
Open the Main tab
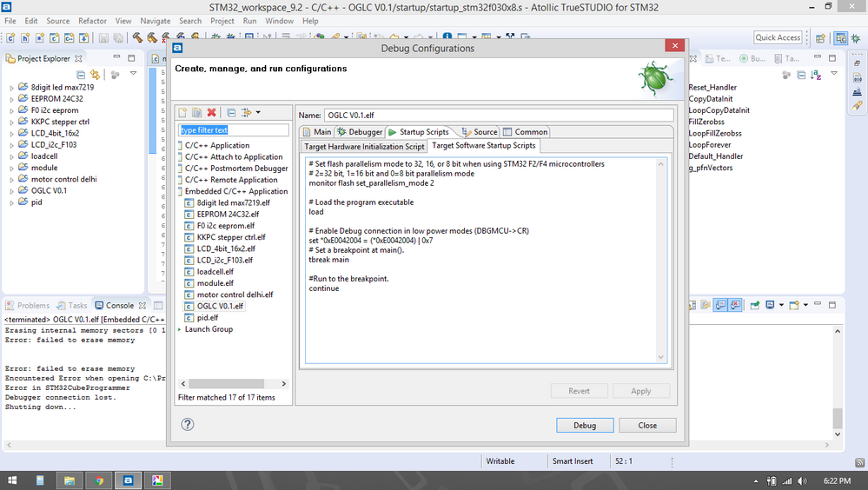click(x=316, y=132)
